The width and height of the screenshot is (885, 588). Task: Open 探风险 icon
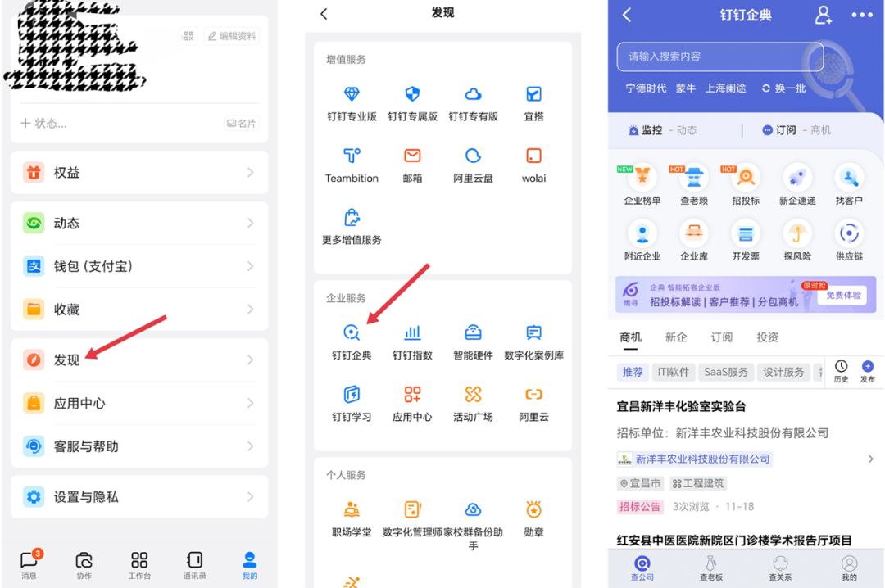pyautogui.click(x=797, y=242)
